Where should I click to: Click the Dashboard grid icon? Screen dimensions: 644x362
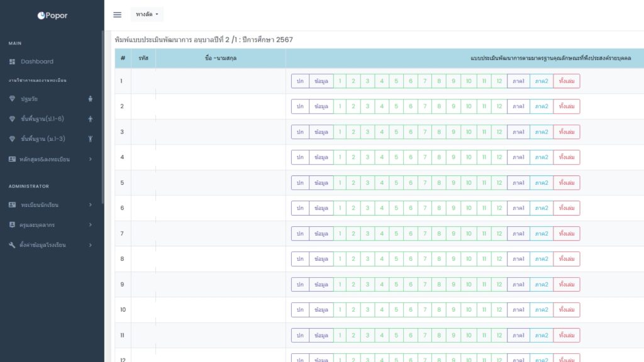13,62
